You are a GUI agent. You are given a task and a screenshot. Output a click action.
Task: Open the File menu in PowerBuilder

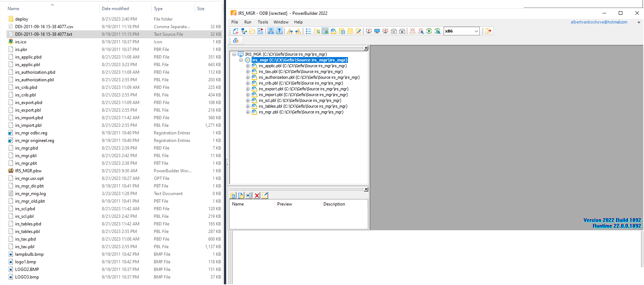[235, 22]
